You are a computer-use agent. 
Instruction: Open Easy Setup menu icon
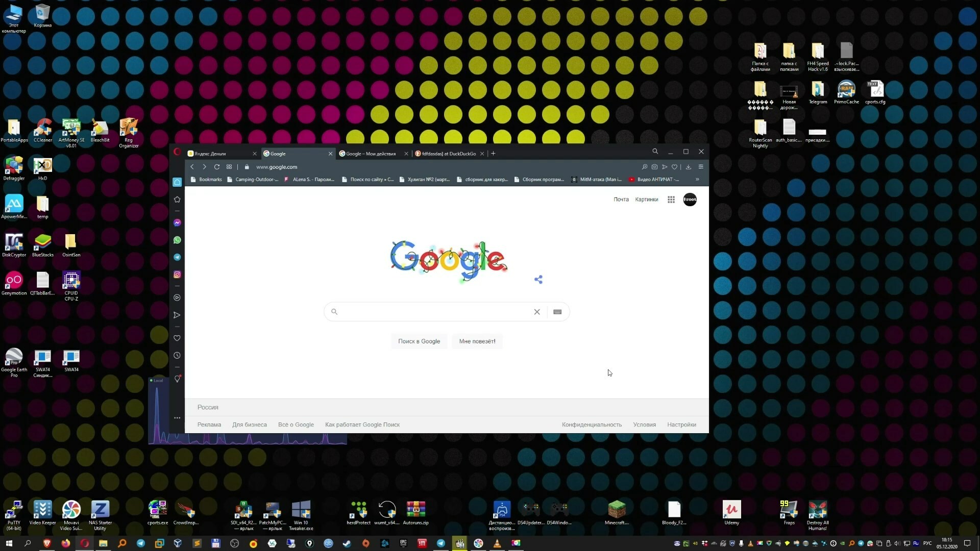coord(701,167)
